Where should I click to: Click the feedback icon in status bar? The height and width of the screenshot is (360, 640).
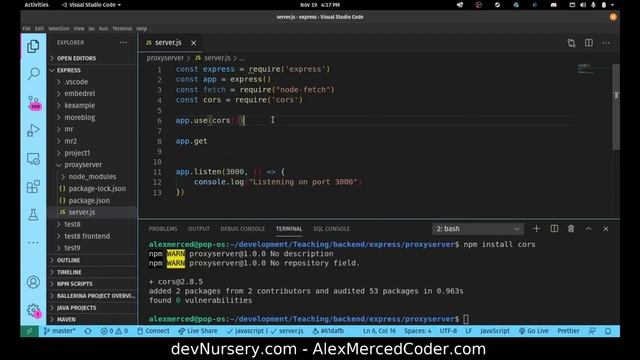click(592, 331)
